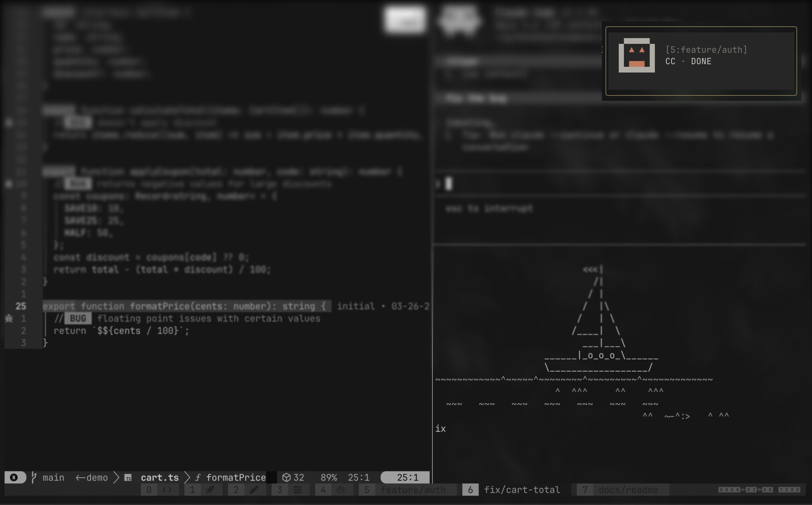Click the formatPrice breadcrumb symbol
The height and width of the screenshot is (505, 812).
coord(236,477)
